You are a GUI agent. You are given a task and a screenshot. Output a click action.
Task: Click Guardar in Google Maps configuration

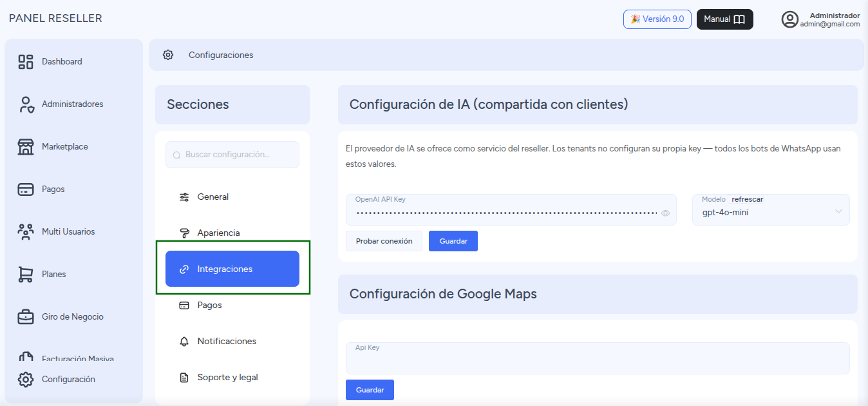(x=370, y=390)
